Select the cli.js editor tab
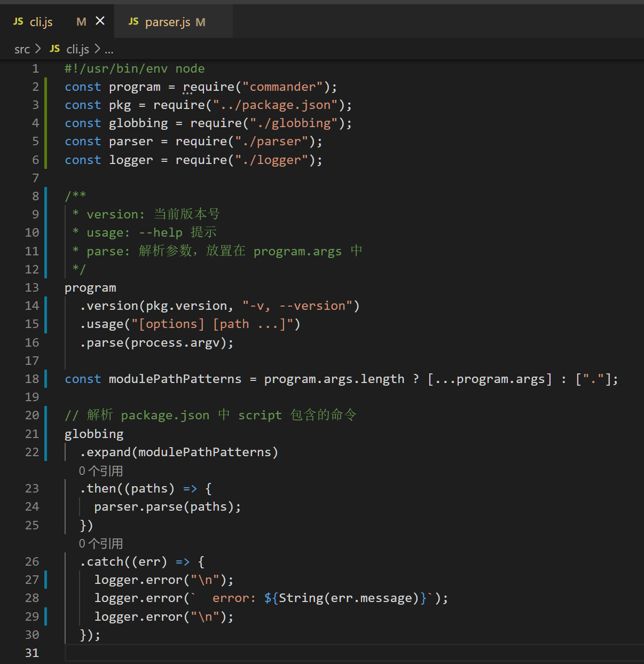644x664 pixels. click(x=41, y=22)
